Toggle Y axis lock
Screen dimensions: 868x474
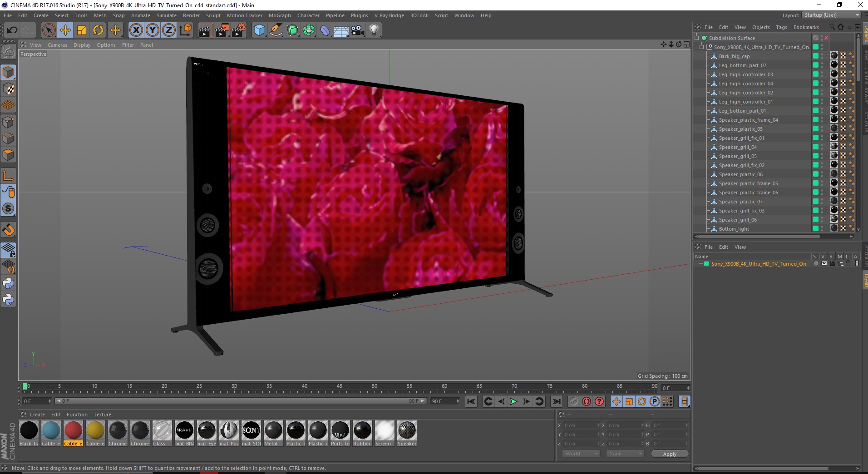[153, 30]
